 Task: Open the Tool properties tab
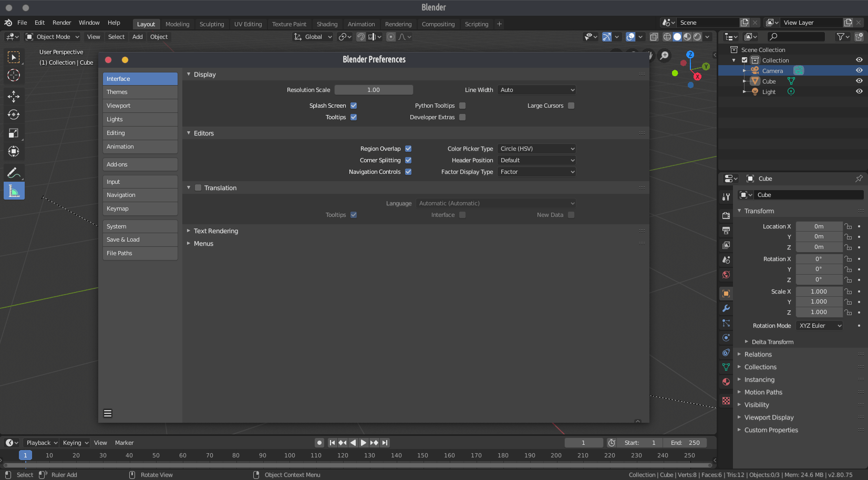(x=726, y=197)
